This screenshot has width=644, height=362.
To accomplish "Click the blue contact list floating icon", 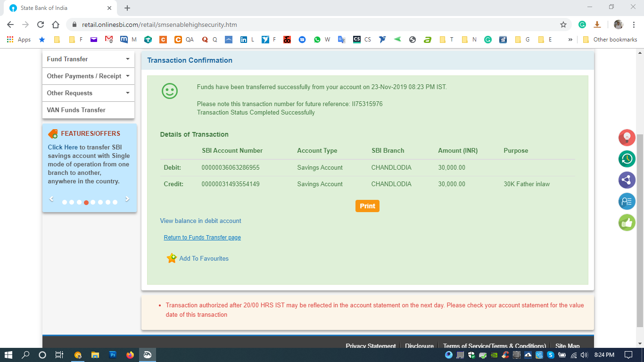I will [x=627, y=202].
